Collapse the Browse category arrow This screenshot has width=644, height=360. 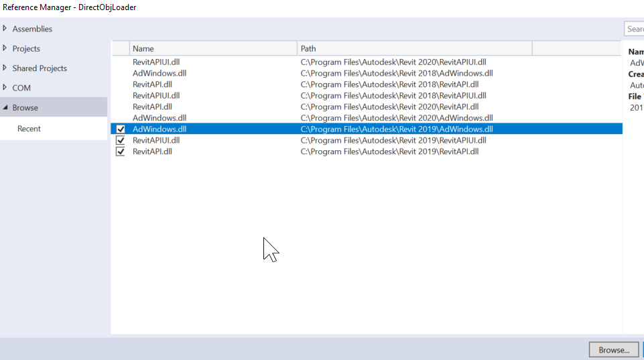click(x=5, y=107)
